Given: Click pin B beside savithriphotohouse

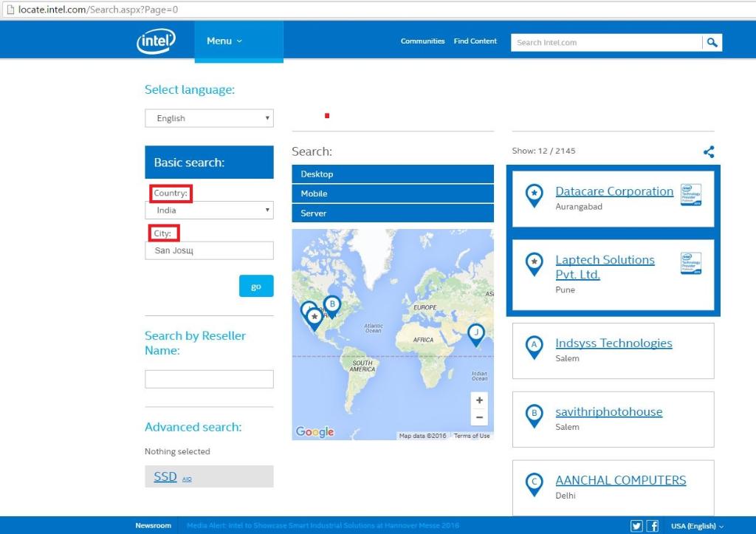Looking at the screenshot, I should pos(535,415).
